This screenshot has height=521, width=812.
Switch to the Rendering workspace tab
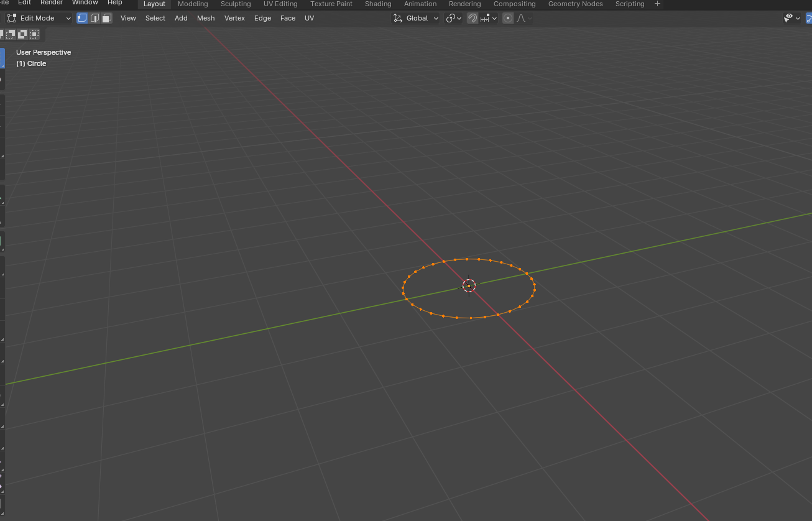tap(465, 4)
